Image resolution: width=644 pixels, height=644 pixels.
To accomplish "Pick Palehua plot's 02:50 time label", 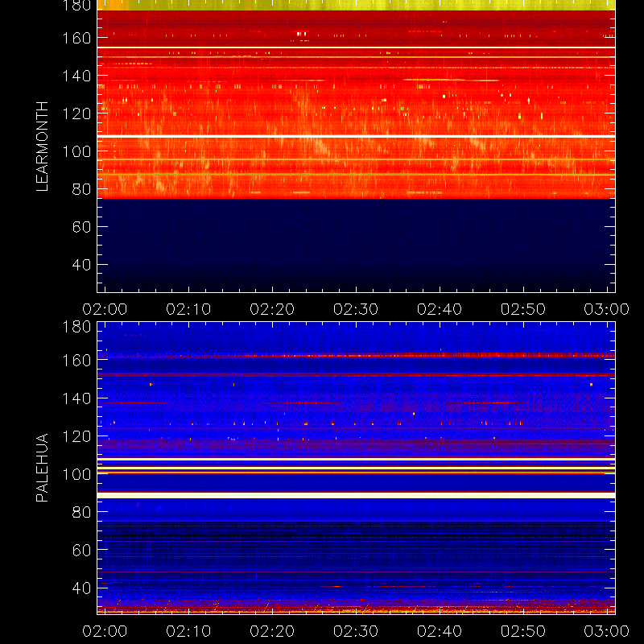I will click(x=523, y=631).
